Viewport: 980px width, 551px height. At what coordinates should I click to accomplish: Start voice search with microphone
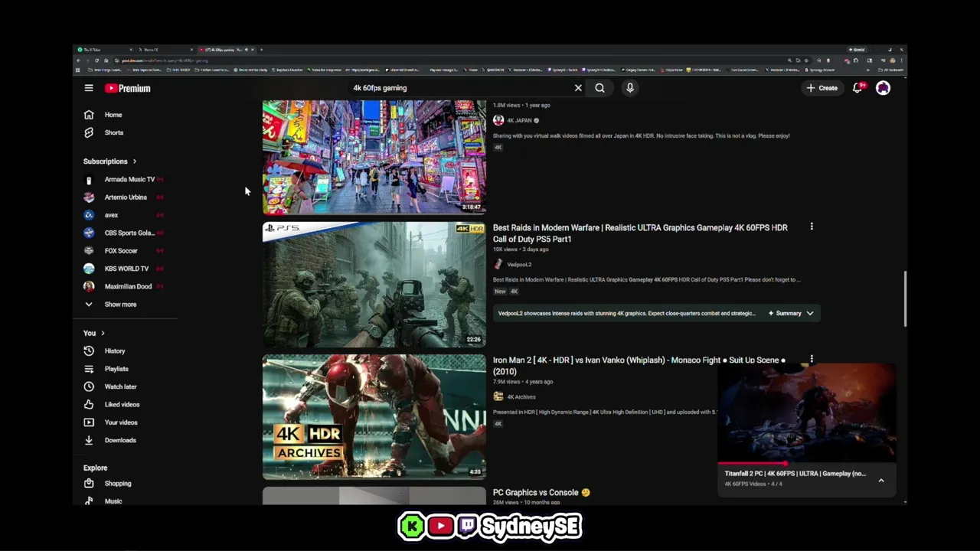point(630,88)
